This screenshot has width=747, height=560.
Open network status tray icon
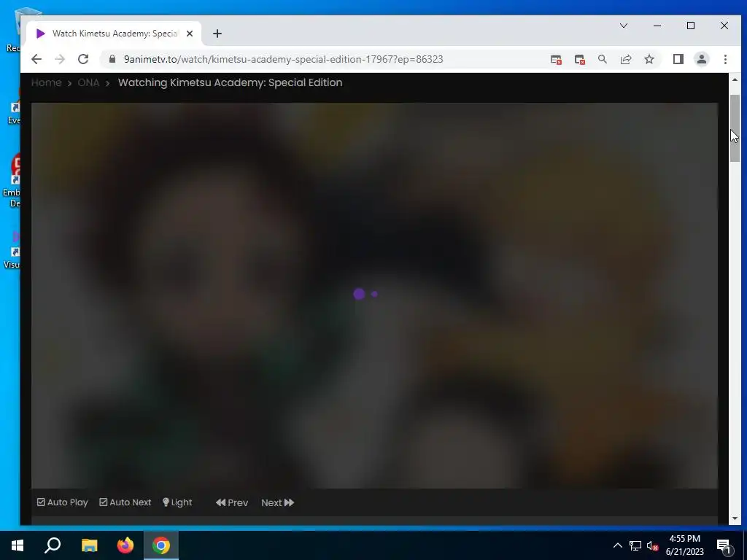[635, 545]
